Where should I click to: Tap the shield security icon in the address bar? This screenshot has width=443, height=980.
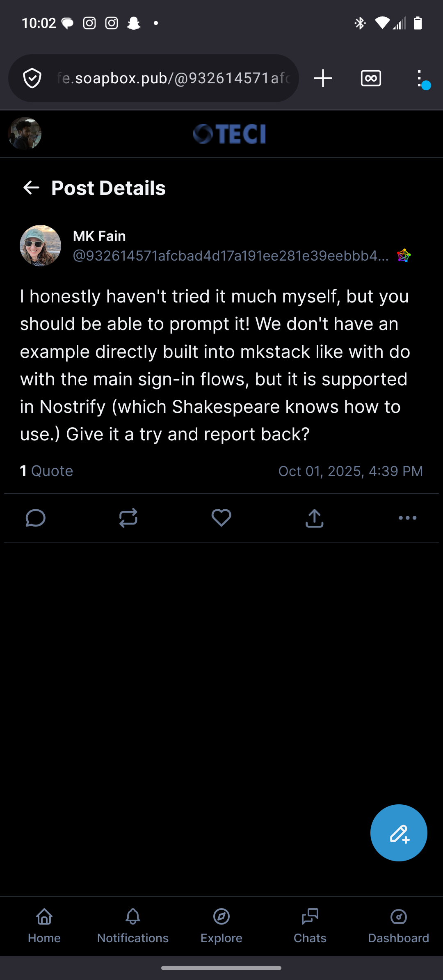point(32,78)
